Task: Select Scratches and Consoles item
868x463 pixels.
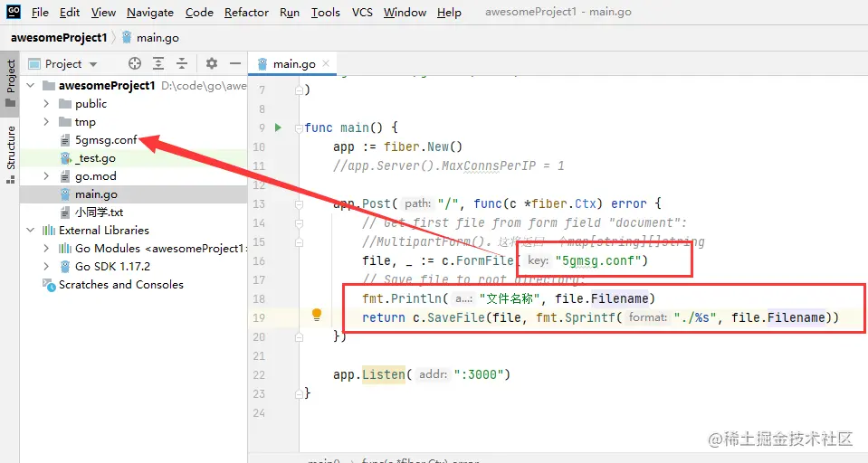Action: pyautogui.click(x=120, y=284)
